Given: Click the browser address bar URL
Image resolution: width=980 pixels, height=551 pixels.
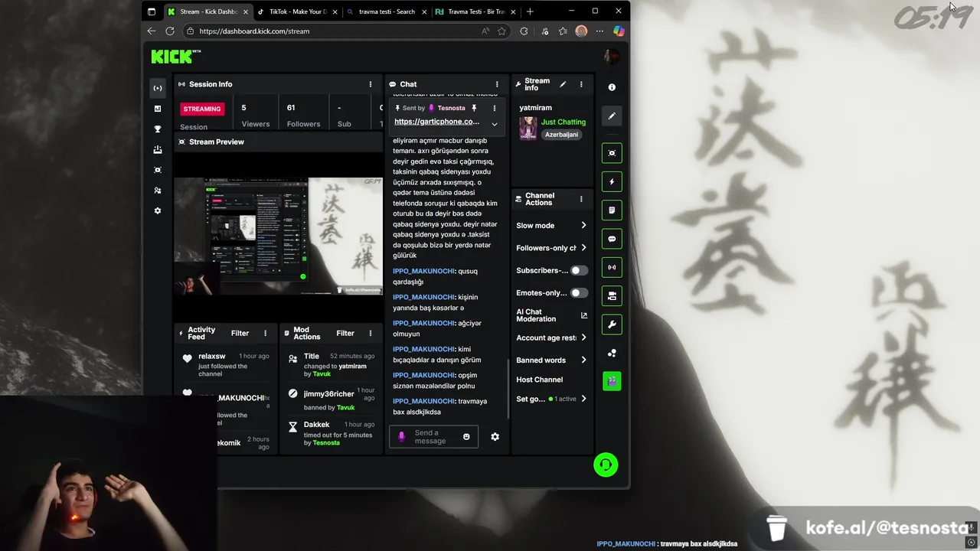Looking at the screenshot, I should coord(254,31).
